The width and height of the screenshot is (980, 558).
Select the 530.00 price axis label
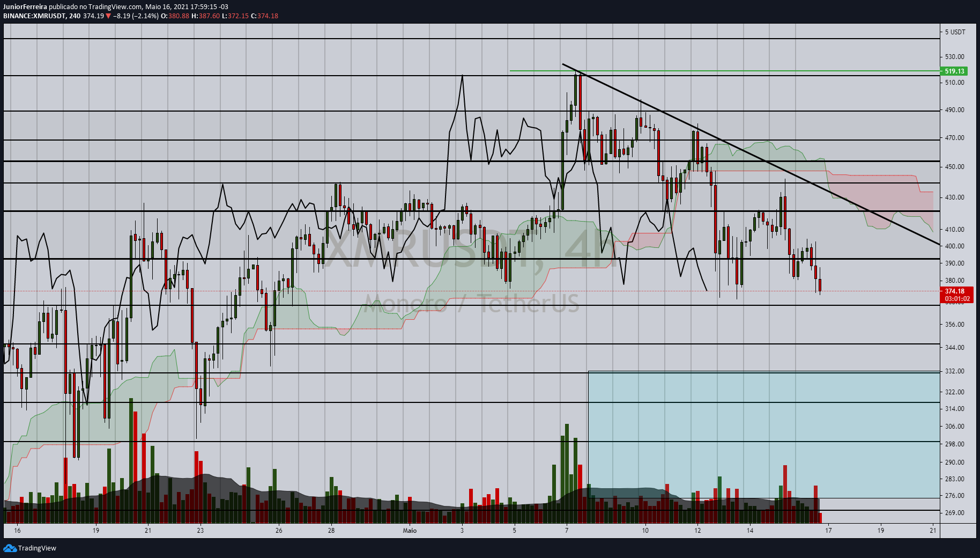[x=954, y=56]
